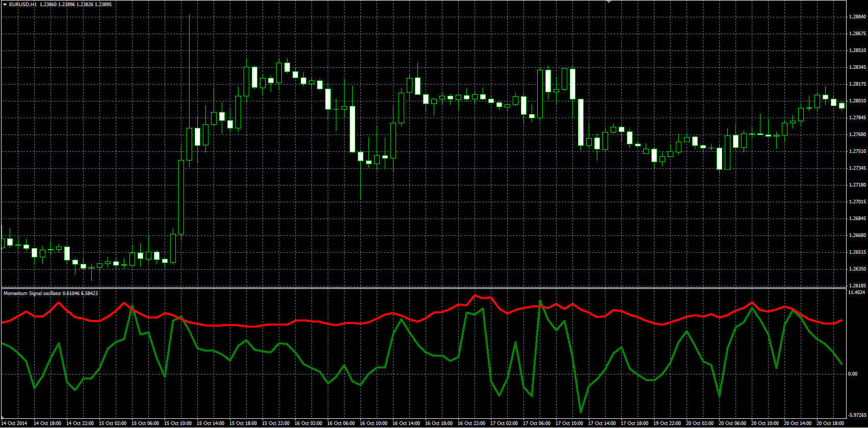Image resolution: width=868 pixels, height=428 pixels.
Task: Click the 1.27680 price scale label
Action: (x=857, y=135)
